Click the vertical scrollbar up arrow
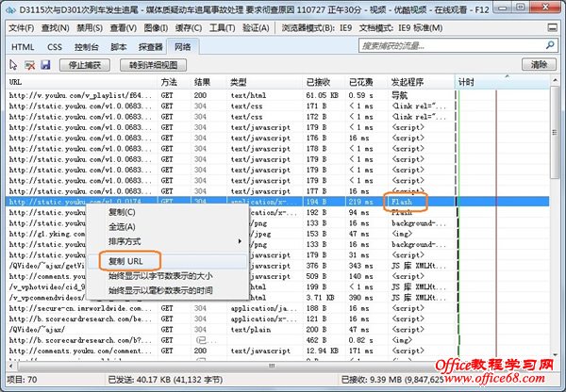 point(555,80)
